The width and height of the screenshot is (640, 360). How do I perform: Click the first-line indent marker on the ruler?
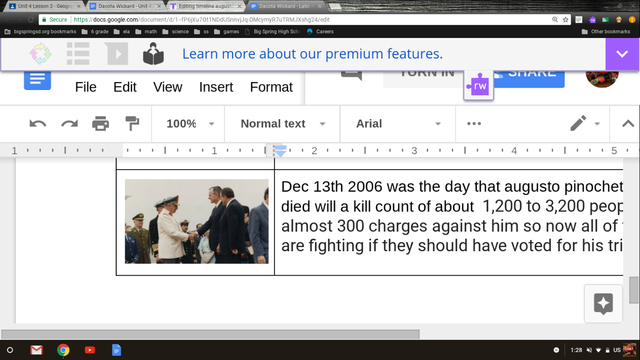pyautogui.click(x=280, y=147)
